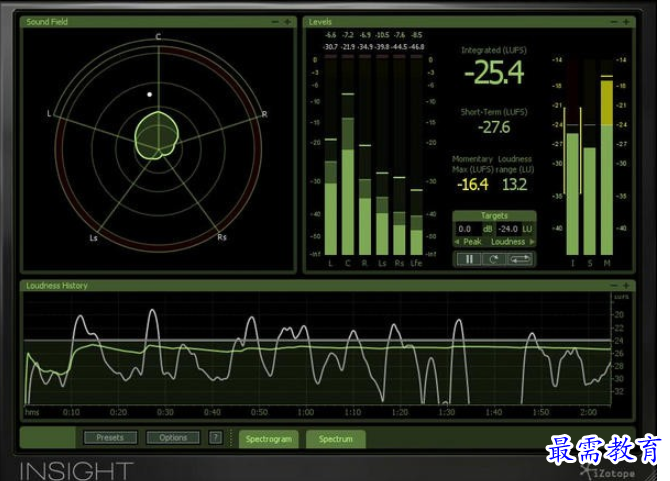Click the Momentary Max -16.4 value
The image size is (670, 481).
[x=473, y=185]
